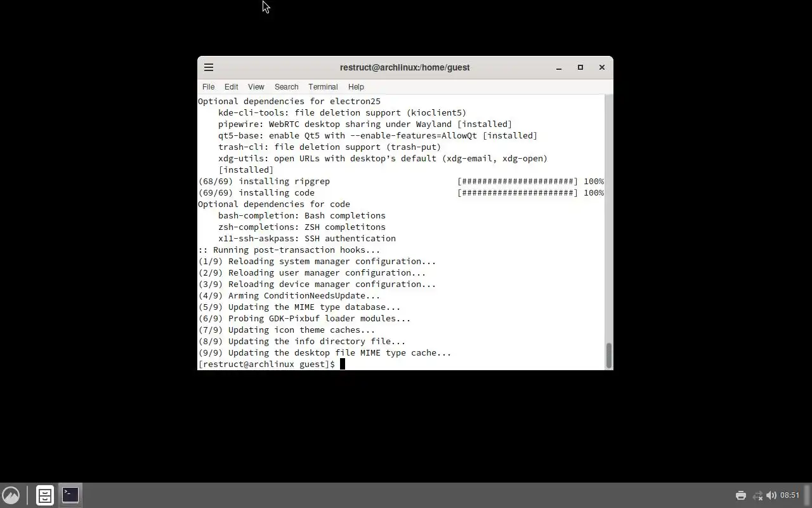Select the terminal icon in taskbar
812x508 pixels.
pos(70,495)
